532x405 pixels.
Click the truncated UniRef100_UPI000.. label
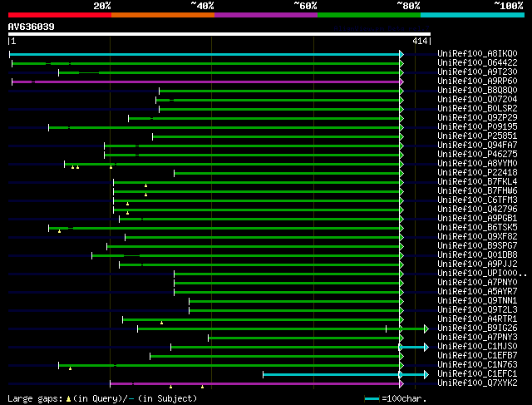click(482, 274)
